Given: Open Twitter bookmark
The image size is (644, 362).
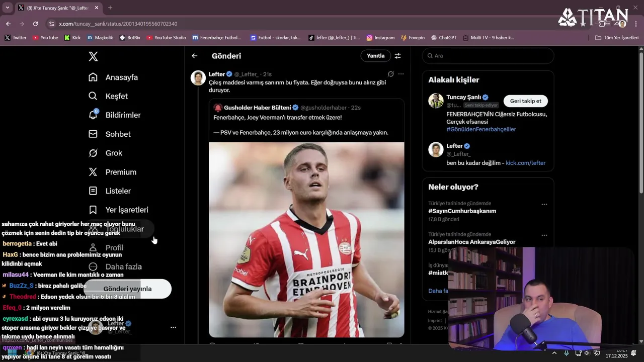Looking at the screenshot, I should [x=15, y=38].
